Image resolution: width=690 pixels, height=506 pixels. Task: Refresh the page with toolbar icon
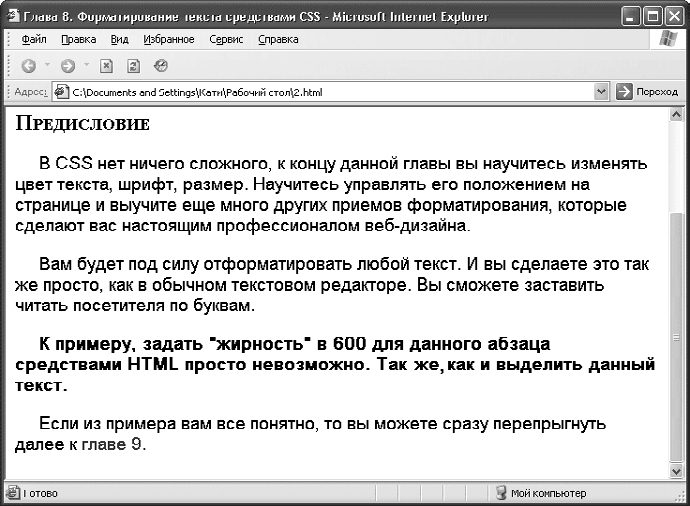[133, 66]
